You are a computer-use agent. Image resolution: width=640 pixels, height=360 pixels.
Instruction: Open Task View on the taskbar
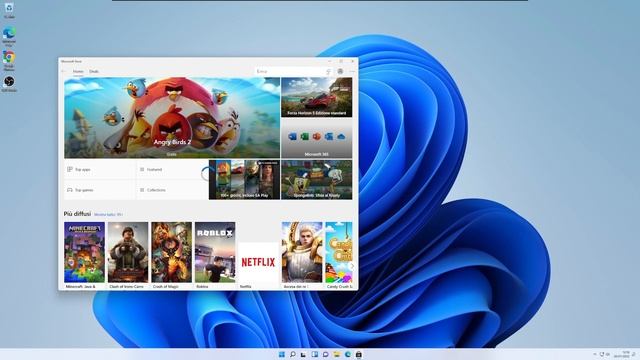pyautogui.click(x=304, y=354)
